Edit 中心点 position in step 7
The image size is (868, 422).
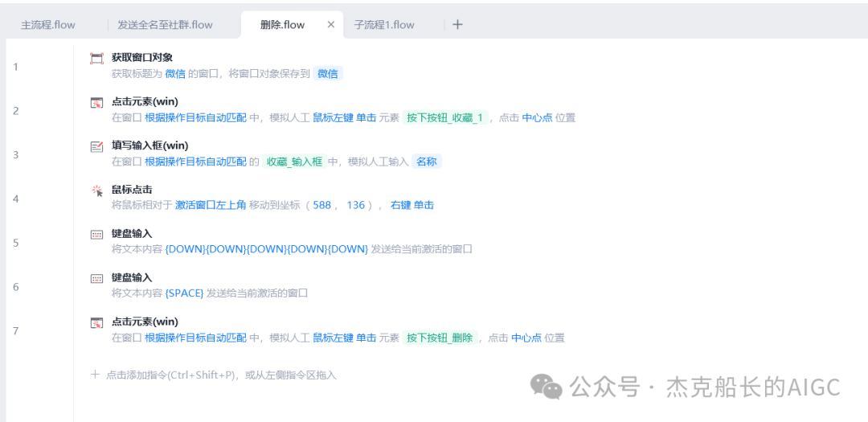526,338
